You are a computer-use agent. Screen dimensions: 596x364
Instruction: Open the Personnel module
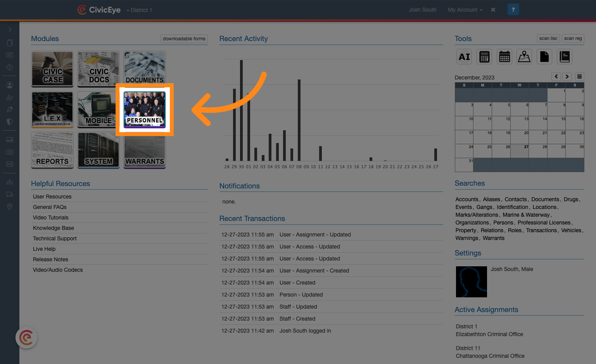pyautogui.click(x=145, y=110)
